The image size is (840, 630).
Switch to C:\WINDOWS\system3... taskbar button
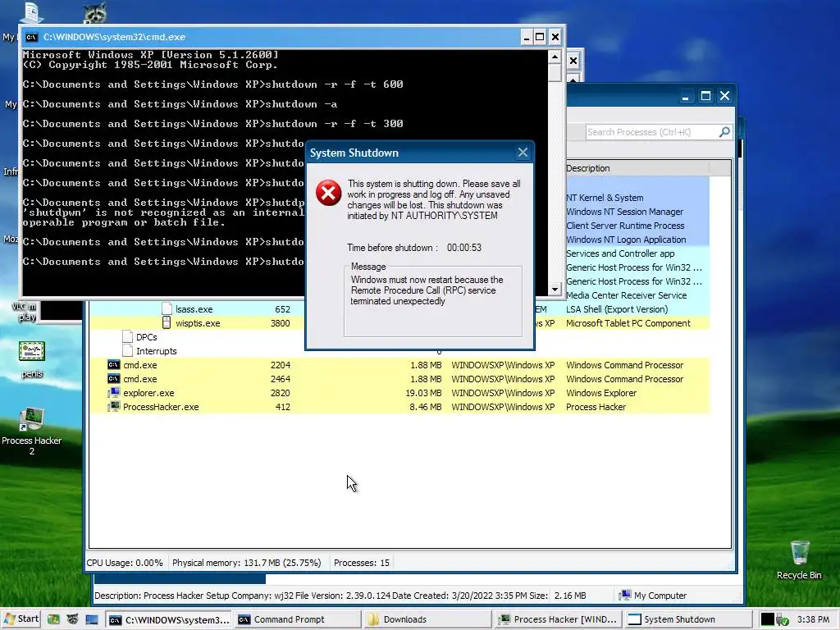[169, 620]
